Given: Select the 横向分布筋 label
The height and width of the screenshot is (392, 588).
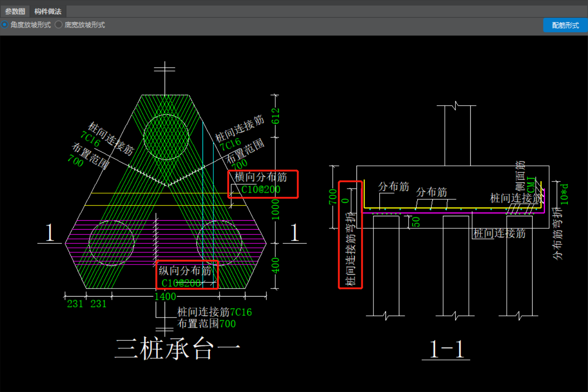Looking at the screenshot, I should tap(261, 177).
